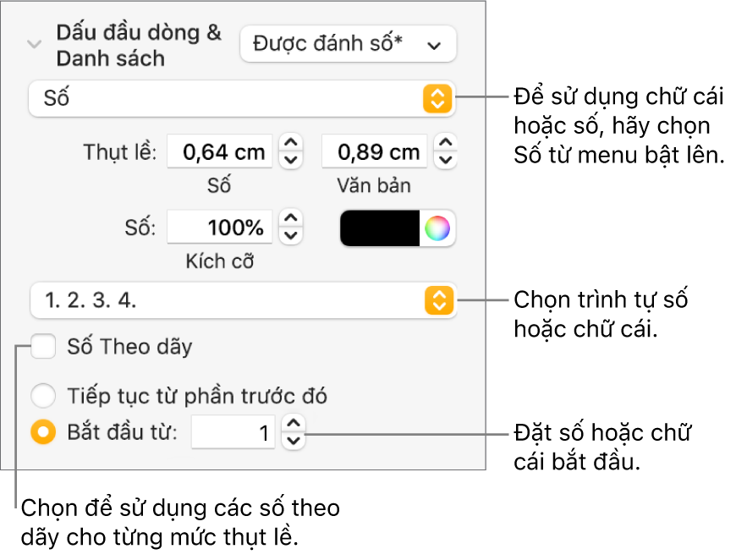Viewport: 736px width, 560px height.
Task: Select Tiếp tục từ phần trước đó option
Action: click(41, 395)
